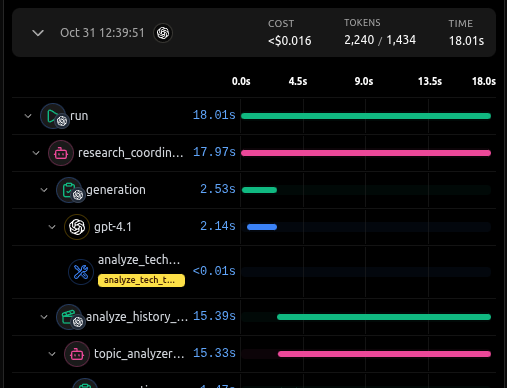This screenshot has width=507, height=388.
Task: Click the analyze_tech... tool wrench icon
Action: pos(81,272)
